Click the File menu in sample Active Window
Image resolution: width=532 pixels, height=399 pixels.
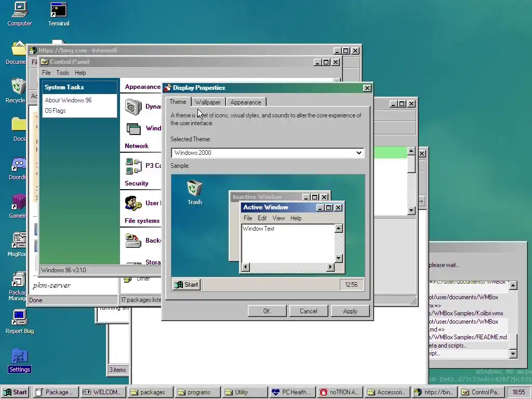click(248, 218)
